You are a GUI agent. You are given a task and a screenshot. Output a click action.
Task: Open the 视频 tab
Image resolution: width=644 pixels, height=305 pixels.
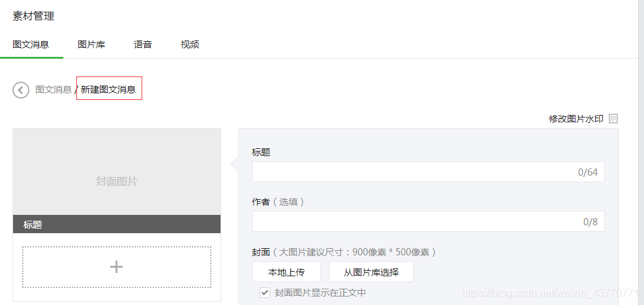tap(190, 44)
